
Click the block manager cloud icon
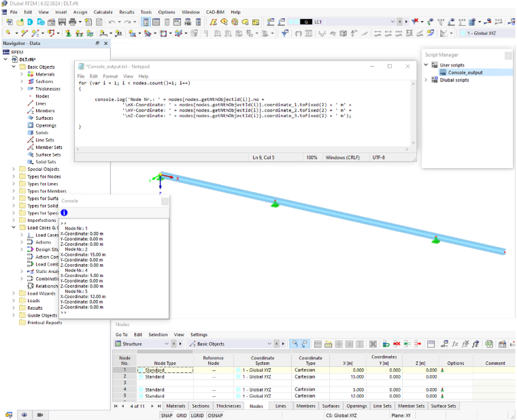click(41, 22)
